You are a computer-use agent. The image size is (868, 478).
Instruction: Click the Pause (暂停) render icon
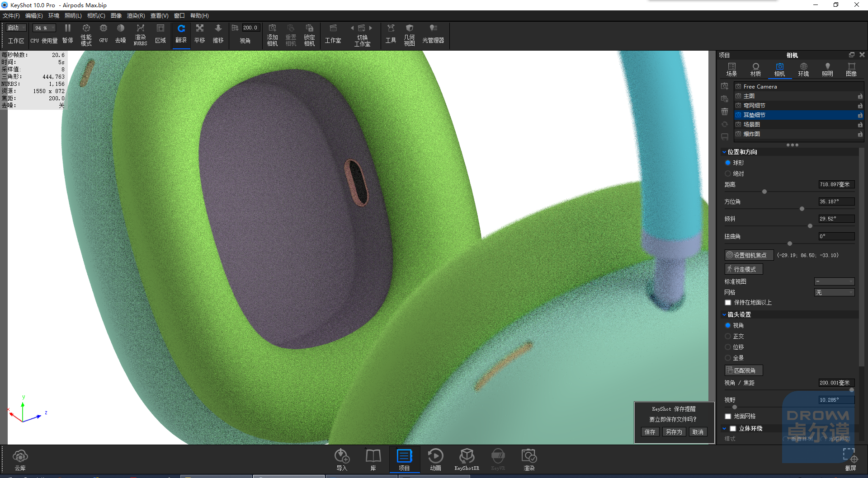click(67, 34)
